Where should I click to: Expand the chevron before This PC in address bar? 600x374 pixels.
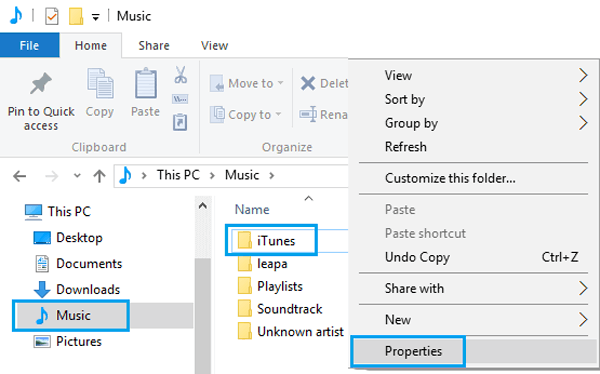(144, 176)
